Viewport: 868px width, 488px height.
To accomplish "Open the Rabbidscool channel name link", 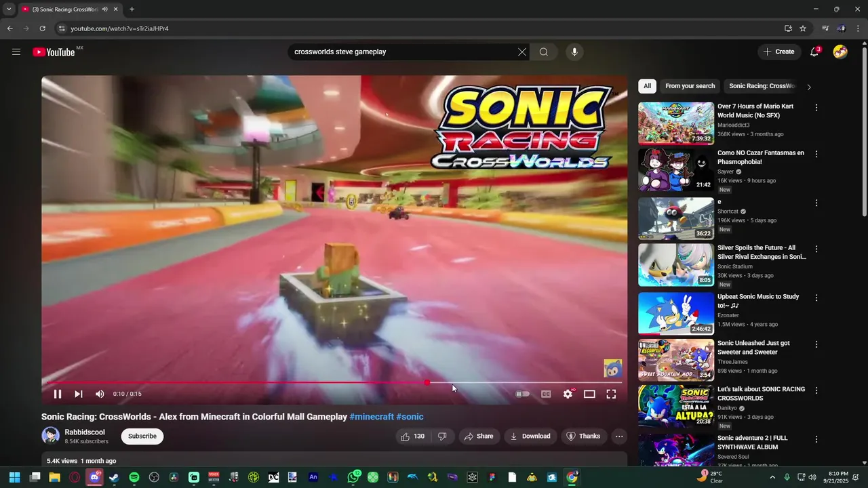I will [85, 432].
